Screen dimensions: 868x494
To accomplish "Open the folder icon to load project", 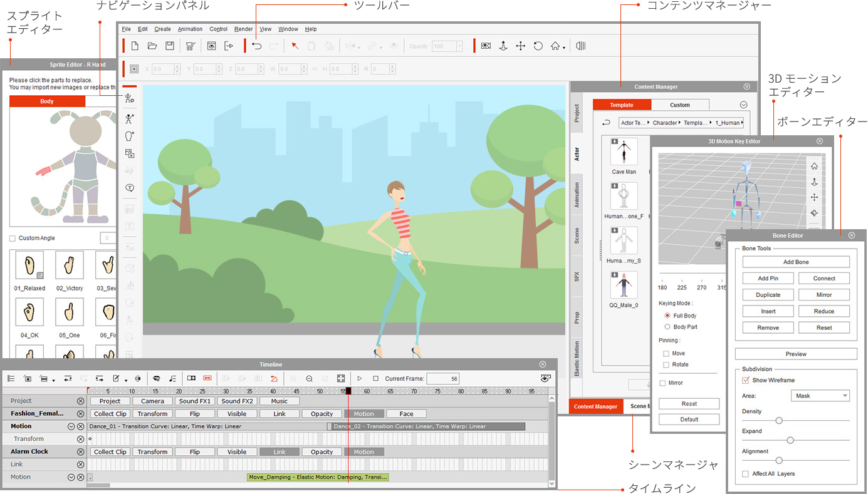I will tap(152, 46).
